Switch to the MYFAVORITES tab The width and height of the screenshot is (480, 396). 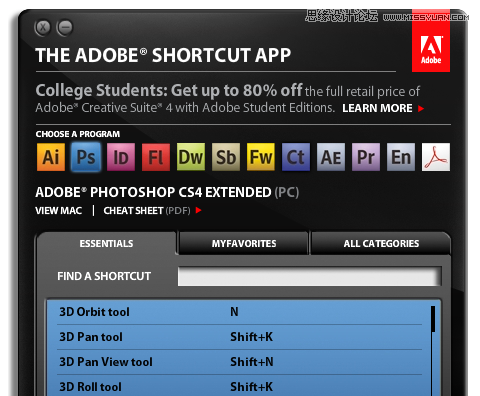(x=244, y=243)
